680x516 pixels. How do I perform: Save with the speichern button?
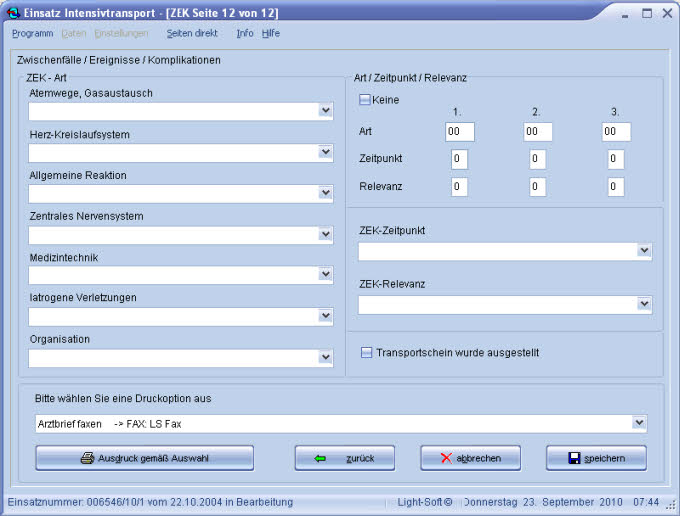coord(596,458)
